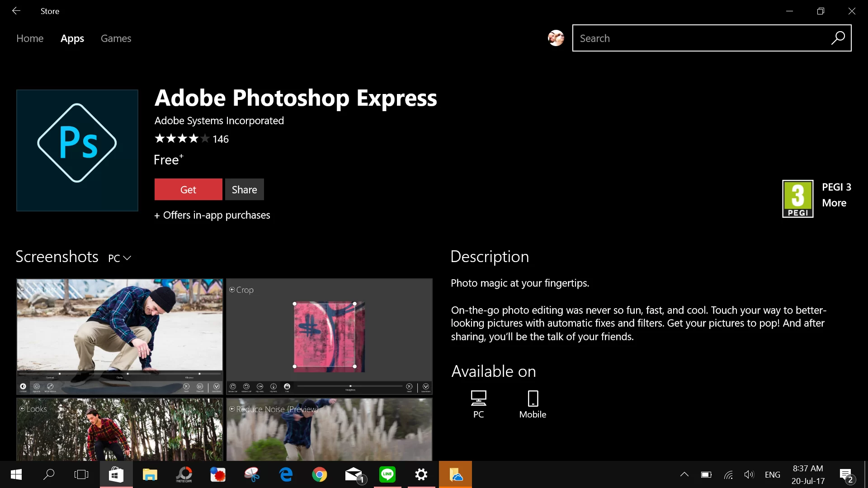Open Settings gear in the taskbar

(x=421, y=474)
